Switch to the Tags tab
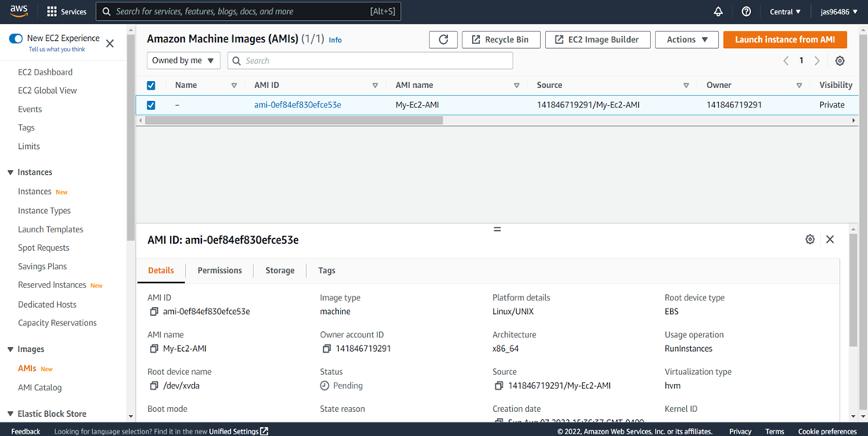Viewport: 868px width, 436px height. click(327, 271)
